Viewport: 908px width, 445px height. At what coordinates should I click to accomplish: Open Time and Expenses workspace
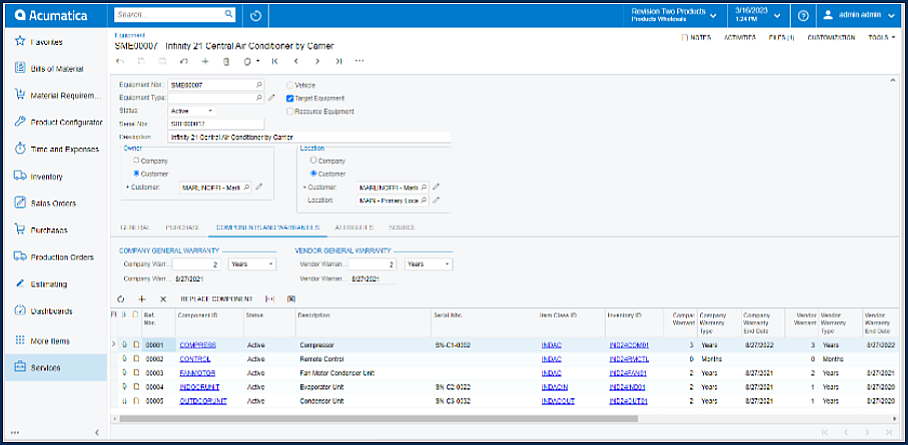pyautogui.click(x=56, y=149)
